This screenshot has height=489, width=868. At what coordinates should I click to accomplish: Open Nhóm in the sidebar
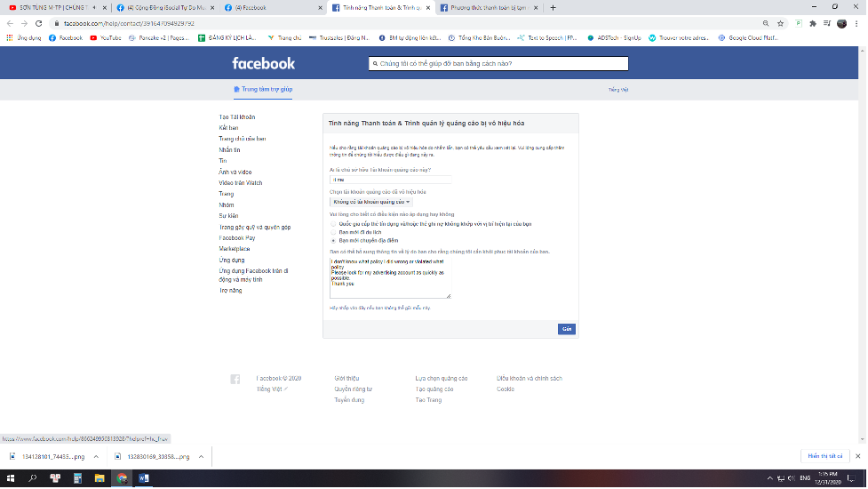[x=227, y=204]
